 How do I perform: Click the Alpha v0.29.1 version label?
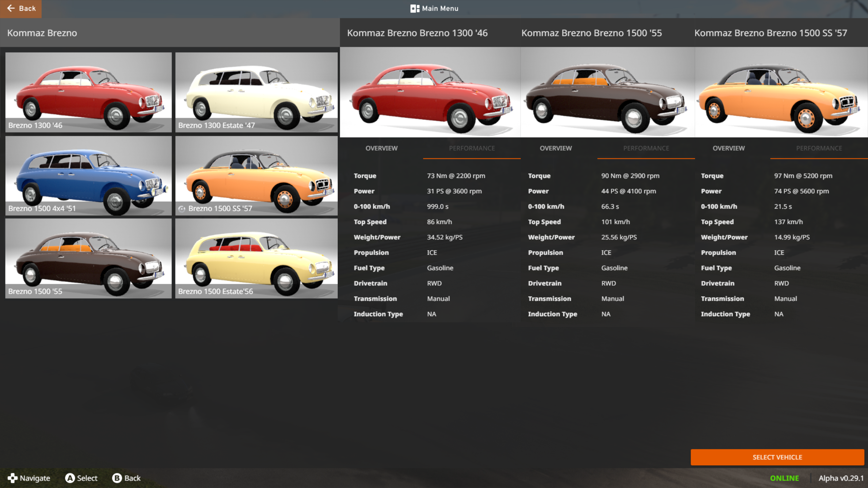pos(841,478)
